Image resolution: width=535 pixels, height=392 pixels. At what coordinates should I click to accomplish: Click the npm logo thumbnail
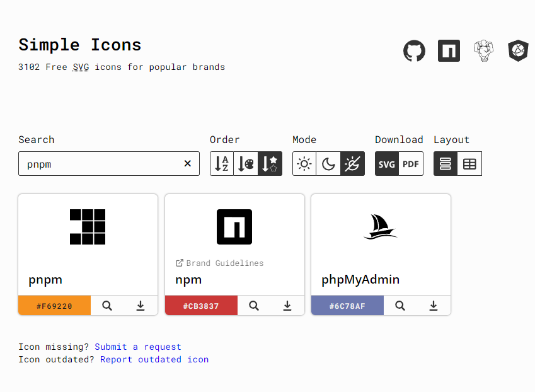pos(234,227)
